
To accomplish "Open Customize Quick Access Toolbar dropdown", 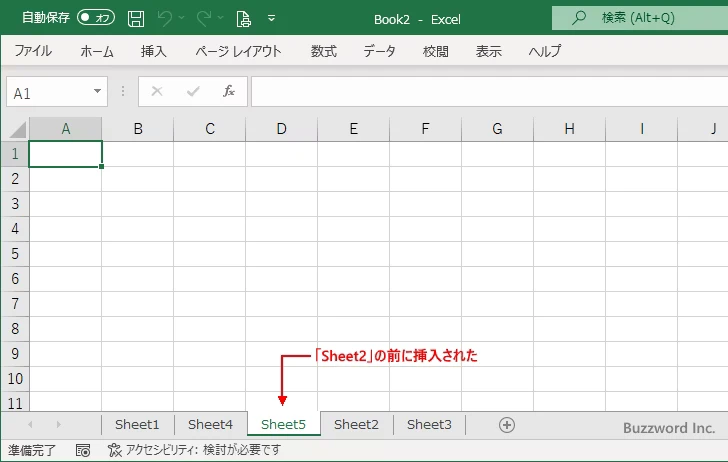I will click(272, 18).
